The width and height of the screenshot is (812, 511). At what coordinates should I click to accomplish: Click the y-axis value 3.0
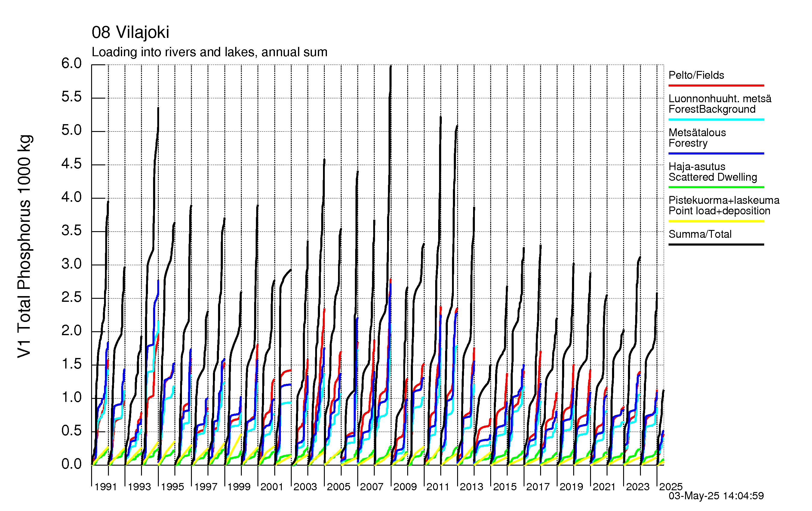(72, 264)
